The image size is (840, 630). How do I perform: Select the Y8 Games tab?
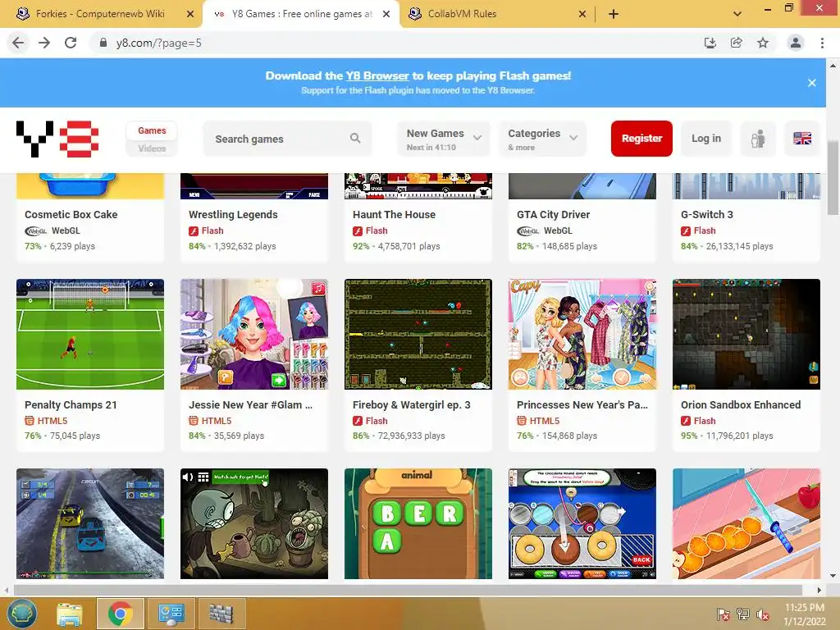point(301,14)
